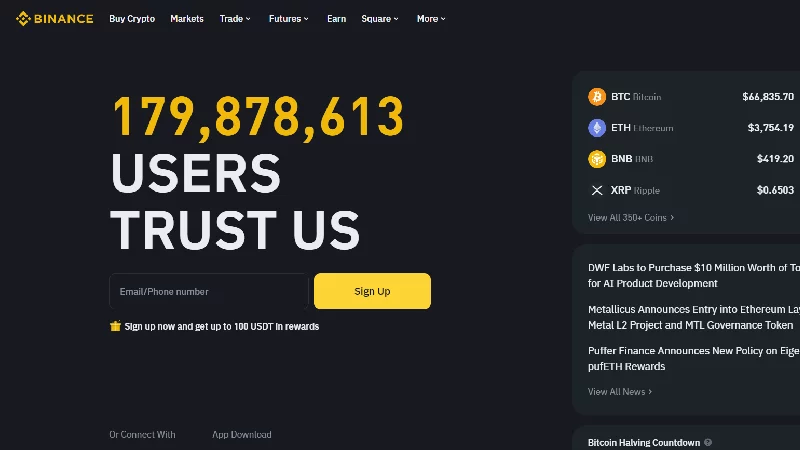Click the Bitcoin coin icon

pos(597,97)
